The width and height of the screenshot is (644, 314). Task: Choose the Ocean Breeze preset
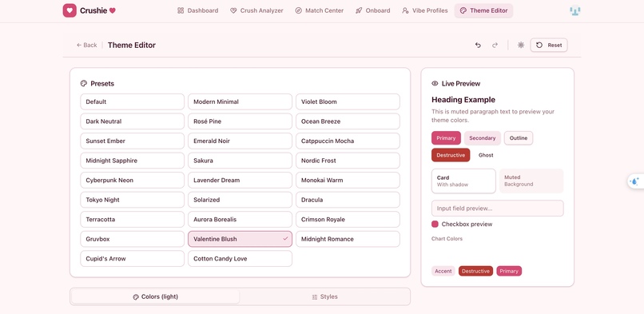pos(348,121)
